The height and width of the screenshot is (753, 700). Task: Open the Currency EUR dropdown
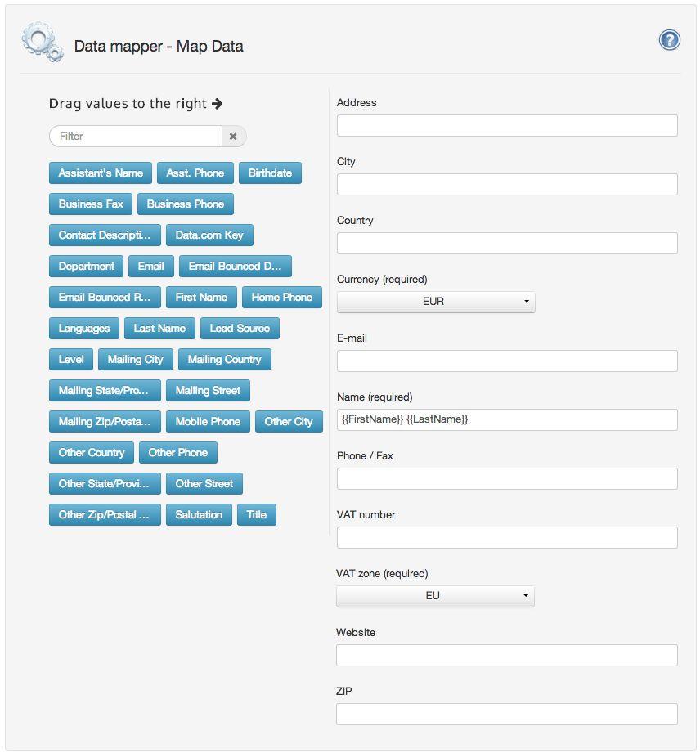coord(436,302)
